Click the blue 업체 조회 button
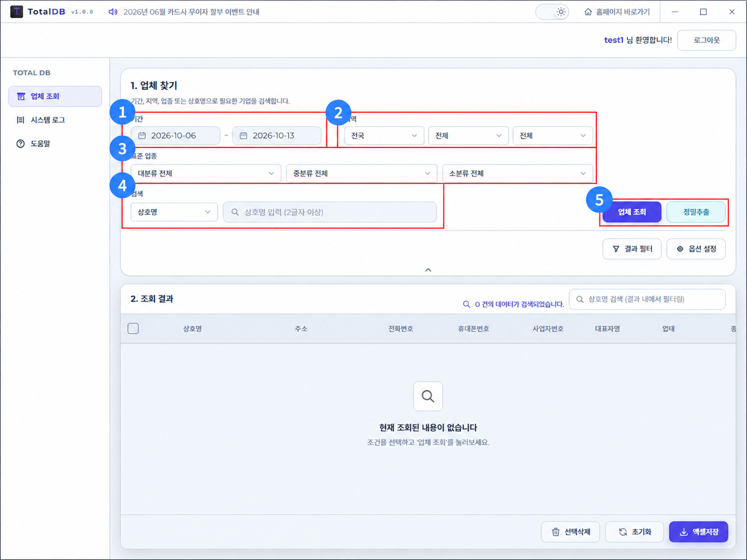This screenshot has height=560, width=747. pos(632,212)
